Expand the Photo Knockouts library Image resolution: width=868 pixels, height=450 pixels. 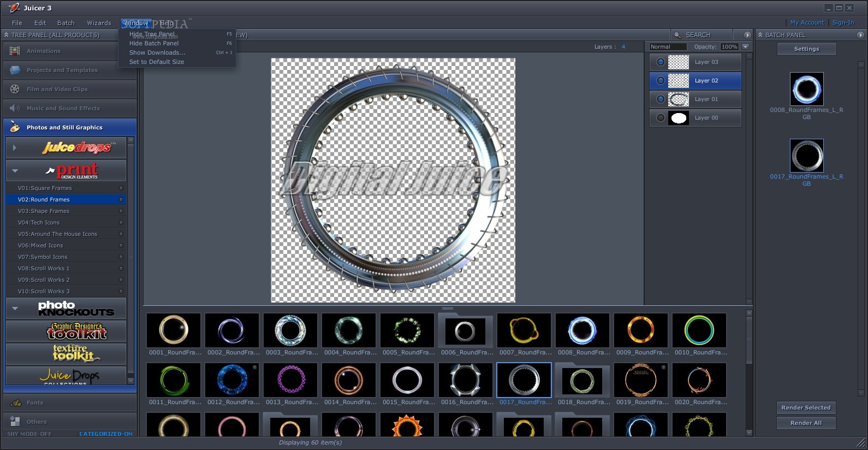tap(15, 309)
